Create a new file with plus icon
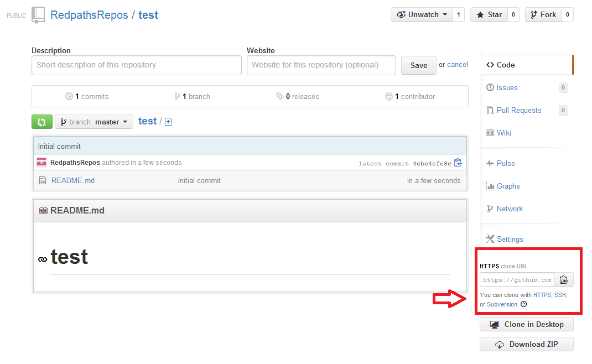Image resolution: width=592 pixels, height=364 pixels. pyautogui.click(x=168, y=122)
